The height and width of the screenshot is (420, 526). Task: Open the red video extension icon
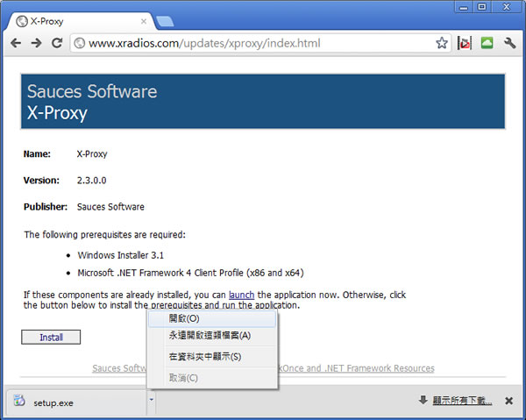coord(465,43)
